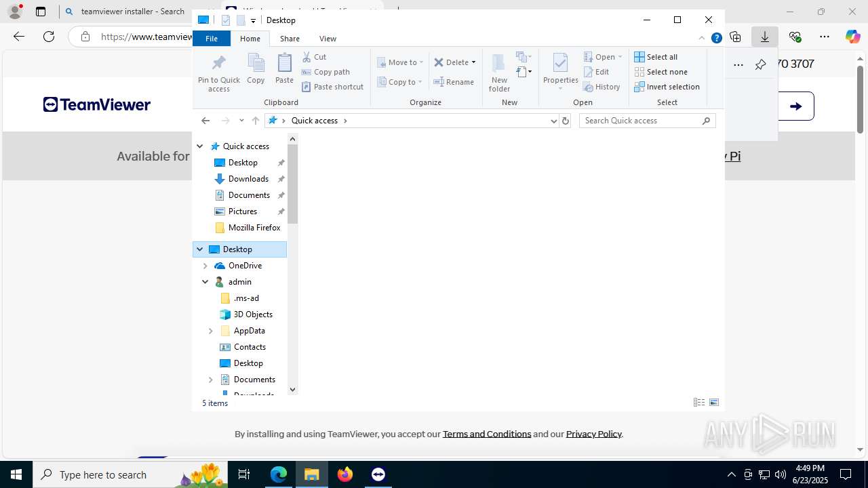Viewport: 868px width, 488px height.
Task: Click the Edit command in ribbon
Action: click(596, 72)
